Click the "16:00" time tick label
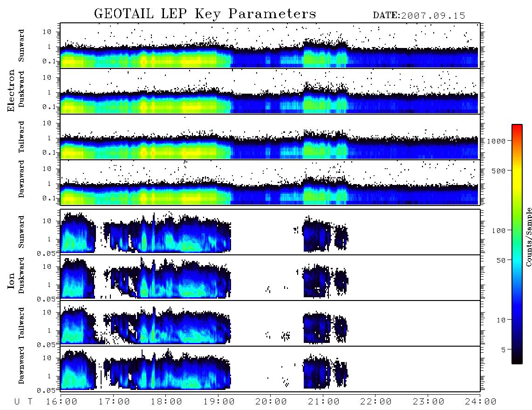 pos(62,402)
